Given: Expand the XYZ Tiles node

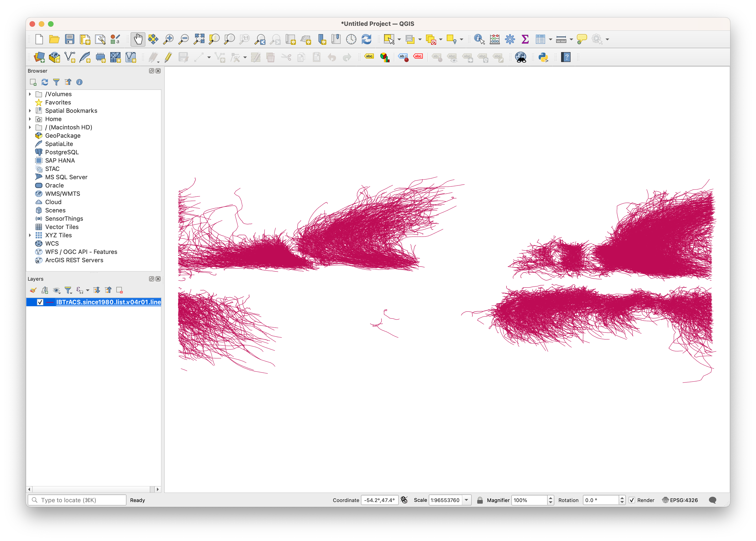Looking at the screenshot, I should point(30,235).
